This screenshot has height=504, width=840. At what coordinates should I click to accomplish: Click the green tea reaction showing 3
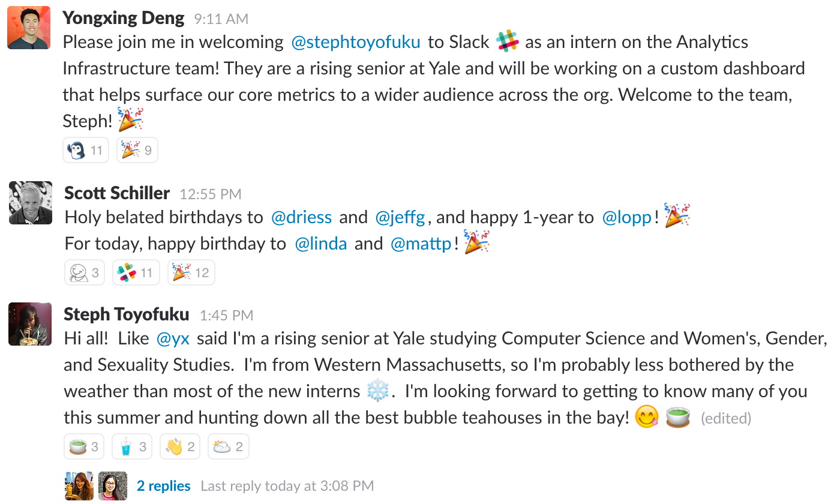(84, 447)
